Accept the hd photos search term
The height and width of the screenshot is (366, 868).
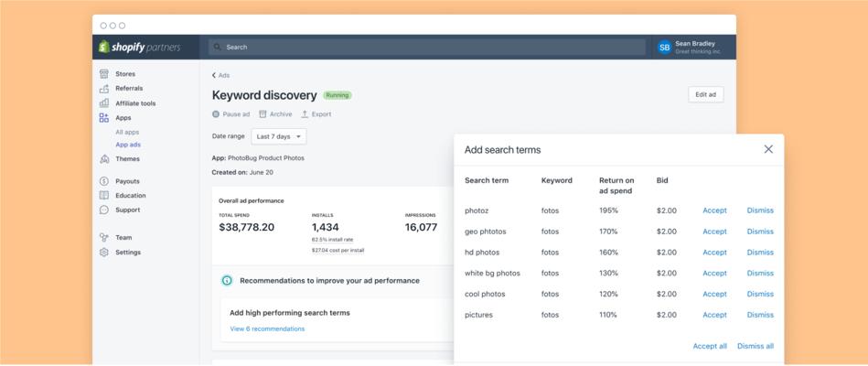[x=714, y=252]
